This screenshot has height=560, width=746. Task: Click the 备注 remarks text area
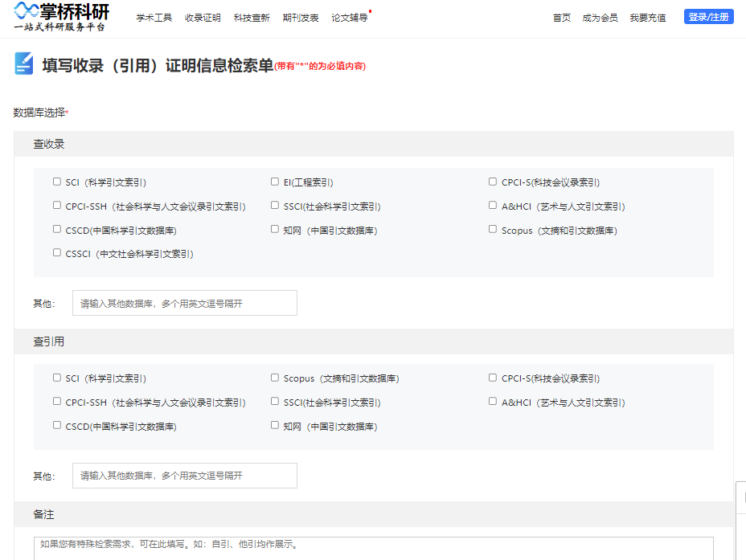374,549
